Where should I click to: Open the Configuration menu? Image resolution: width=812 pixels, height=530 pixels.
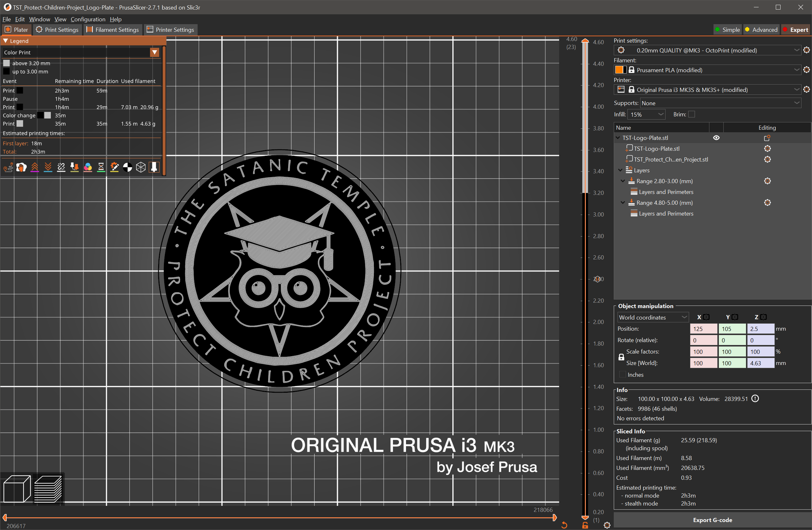(x=88, y=19)
